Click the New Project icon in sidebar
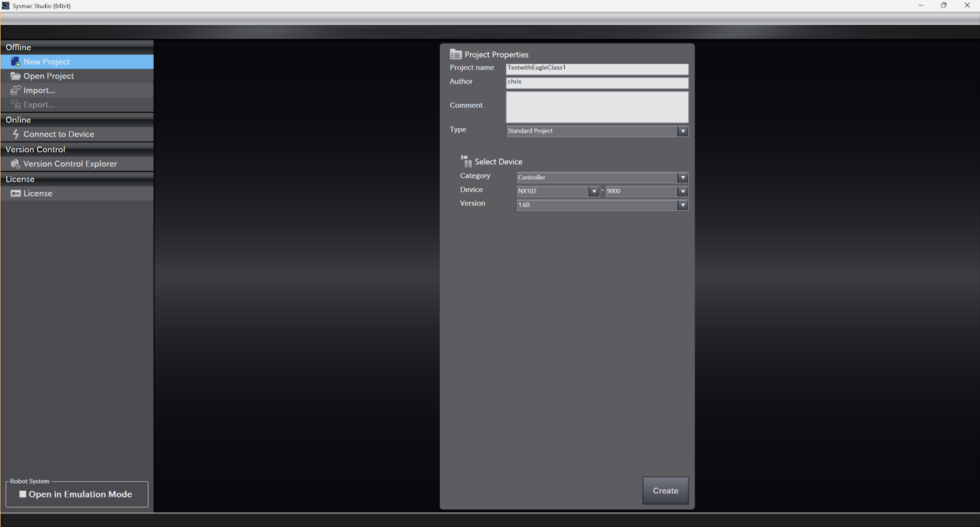This screenshot has width=980, height=527. click(x=16, y=62)
